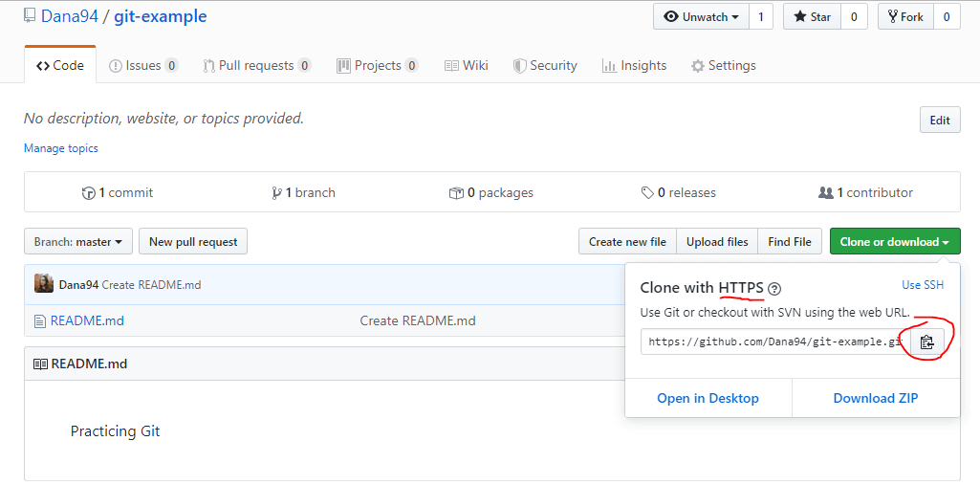
Task: Expand the Branch: master dropdown
Action: coord(78,242)
